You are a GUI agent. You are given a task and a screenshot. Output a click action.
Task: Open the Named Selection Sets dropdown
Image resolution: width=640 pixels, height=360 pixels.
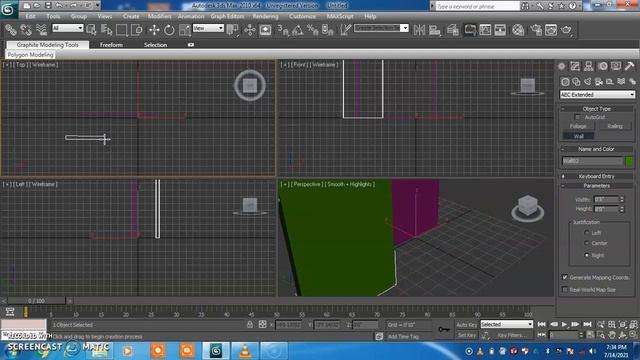coord(381,28)
